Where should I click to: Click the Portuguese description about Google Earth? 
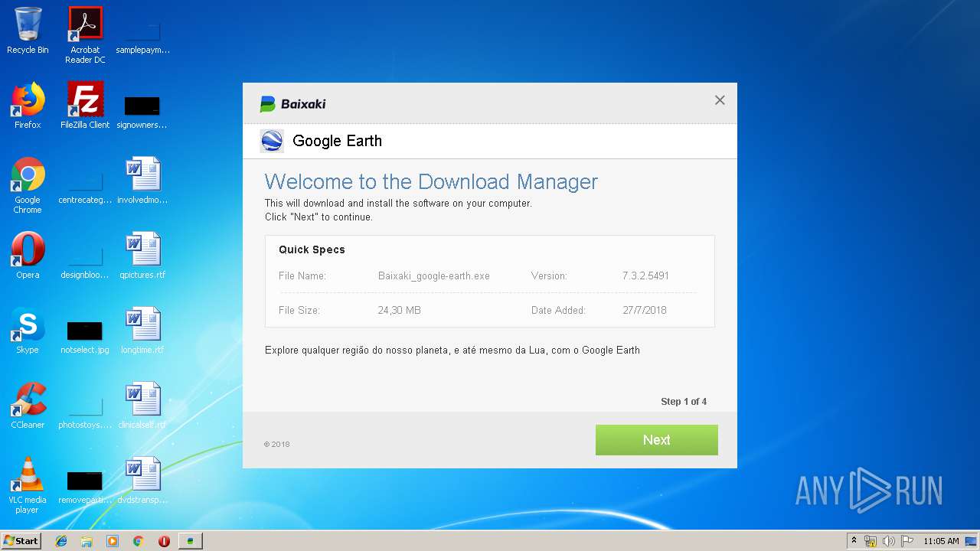pos(452,350)
